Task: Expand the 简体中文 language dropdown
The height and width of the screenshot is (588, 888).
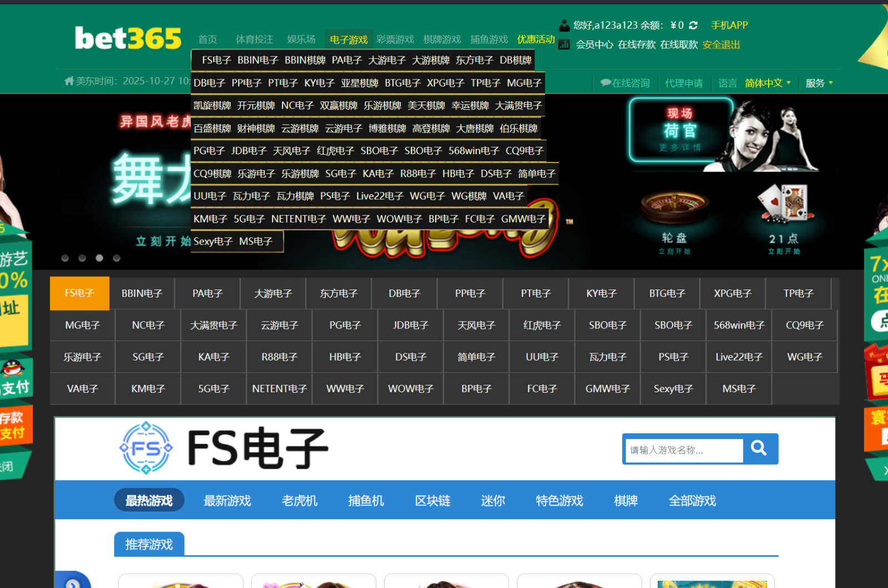Action: [768, 83]
